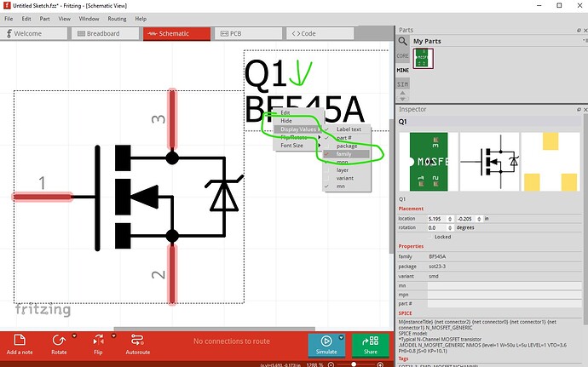Click the empty part # property field
The image size is (588, 367).
(504, 304)
